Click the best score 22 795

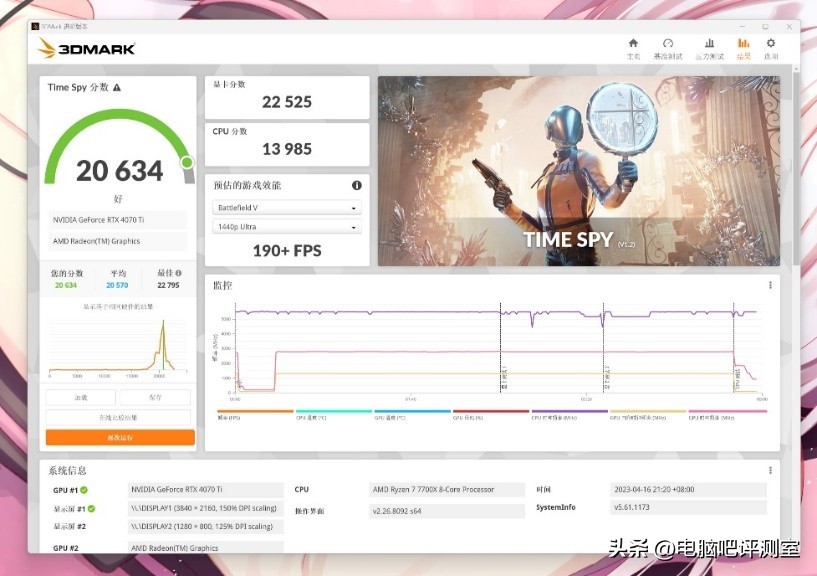click(x=168, y=285)
